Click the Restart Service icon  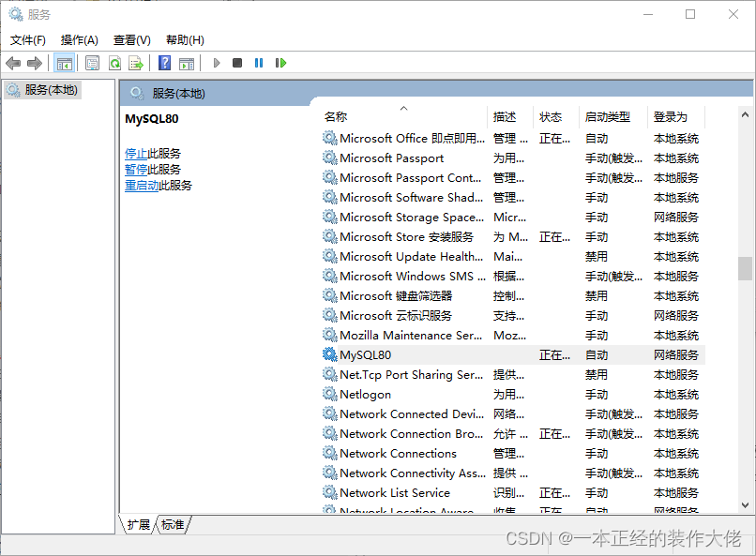[280, 63]
